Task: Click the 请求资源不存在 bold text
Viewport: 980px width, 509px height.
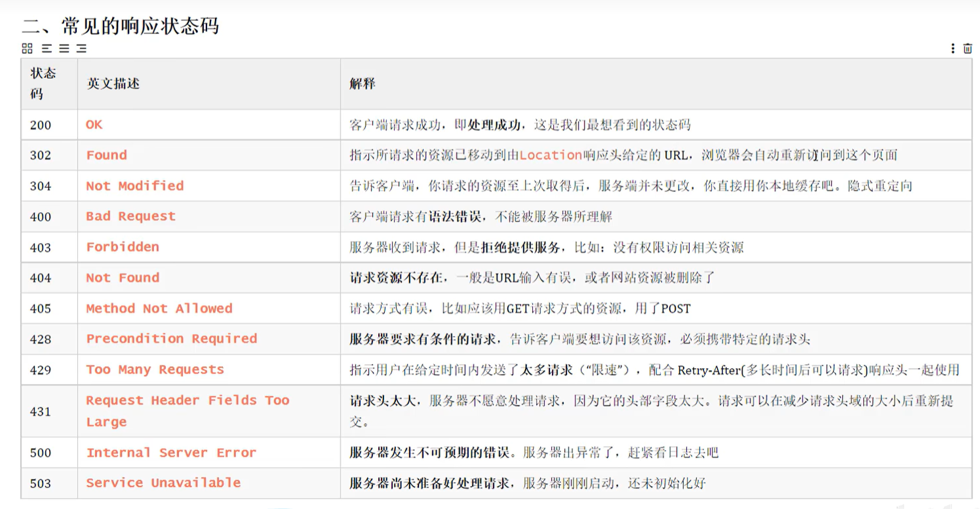Action: (395, 278)
